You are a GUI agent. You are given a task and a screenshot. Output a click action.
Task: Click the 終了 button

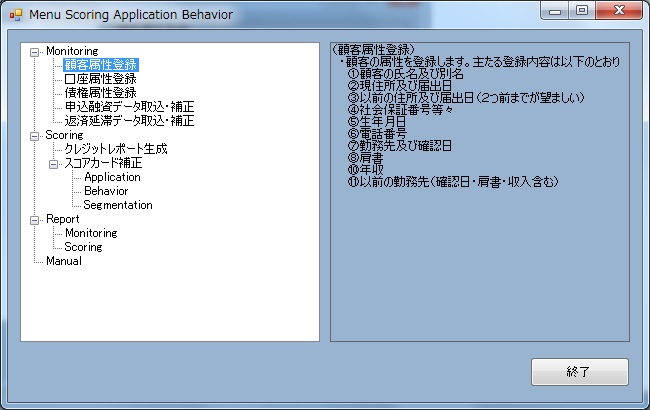coord(580,372)
